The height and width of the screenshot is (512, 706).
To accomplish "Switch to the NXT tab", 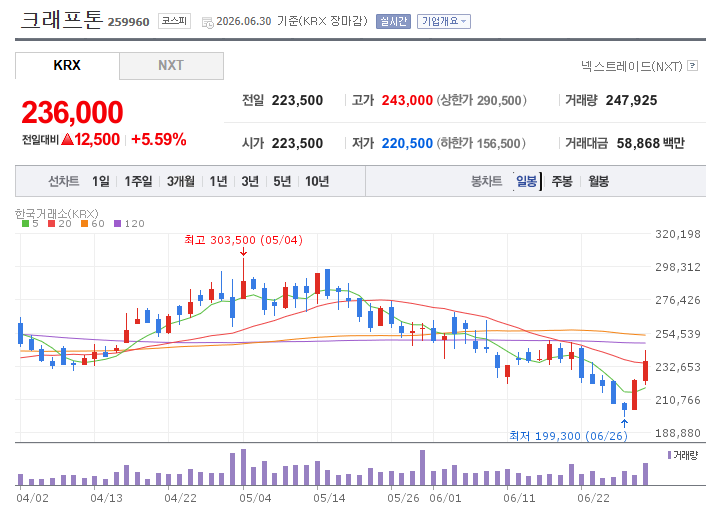I will 171,65.
